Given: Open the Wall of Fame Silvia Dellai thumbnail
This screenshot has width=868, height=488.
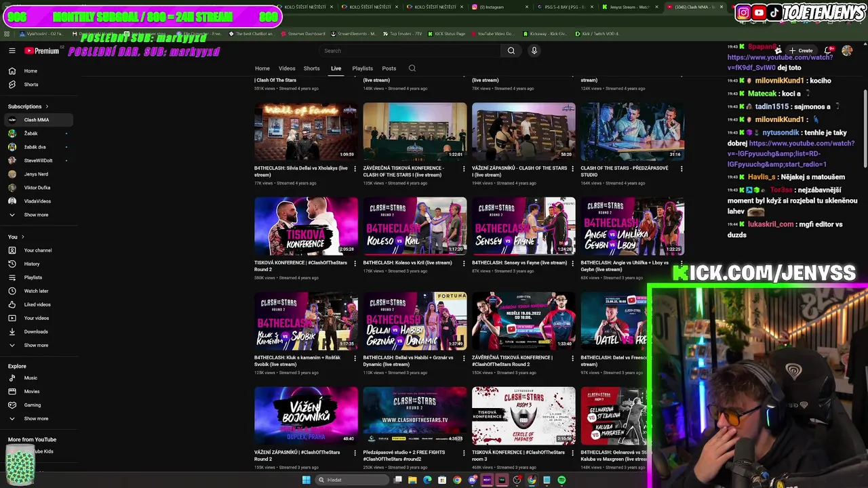Looking at the screenshot, I should (x=306, y=131).
